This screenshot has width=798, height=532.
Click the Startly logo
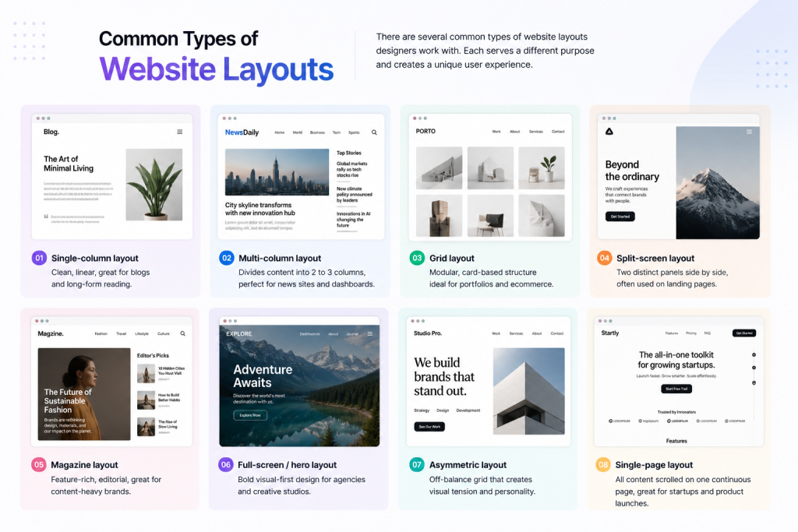click(x=609, y=333)
